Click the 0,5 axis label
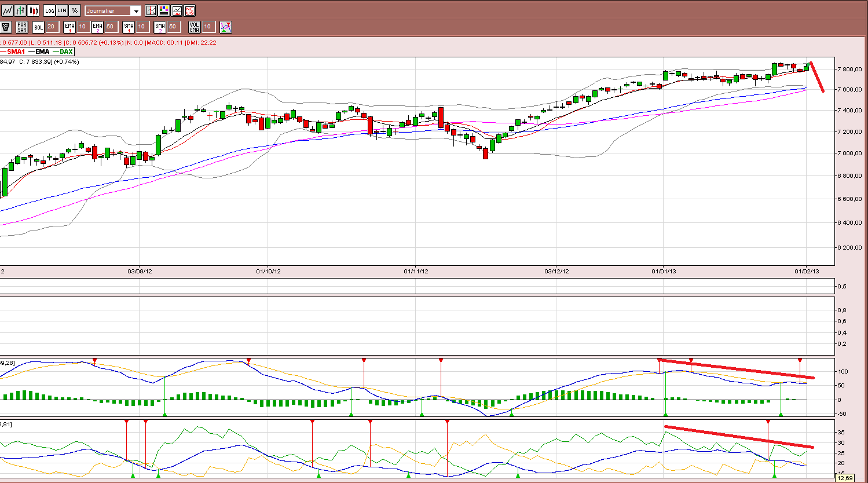 pyautogui.click(x=843, y=286)
